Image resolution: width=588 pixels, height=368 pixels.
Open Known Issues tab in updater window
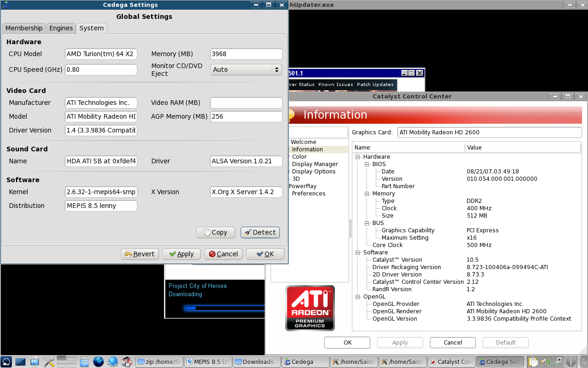click(335, 85)
